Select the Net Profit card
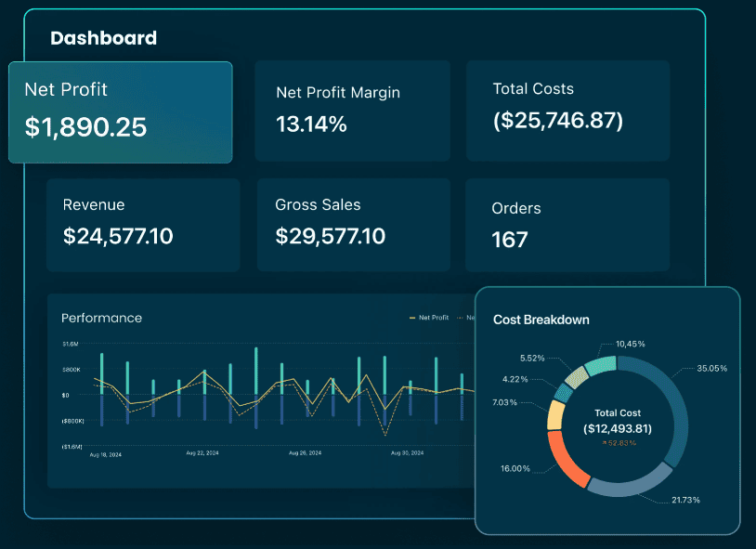The image size is (756, 549). click(x=120, y=111)
